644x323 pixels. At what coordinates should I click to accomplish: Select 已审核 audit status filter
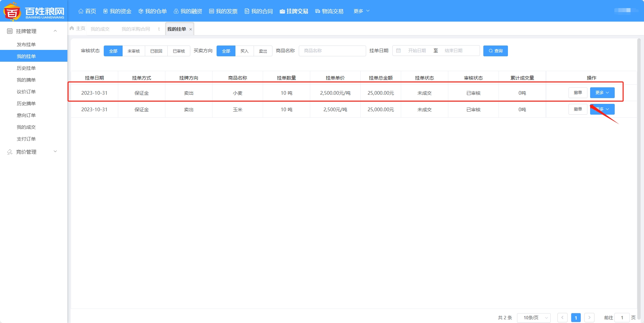click(179, 51)
